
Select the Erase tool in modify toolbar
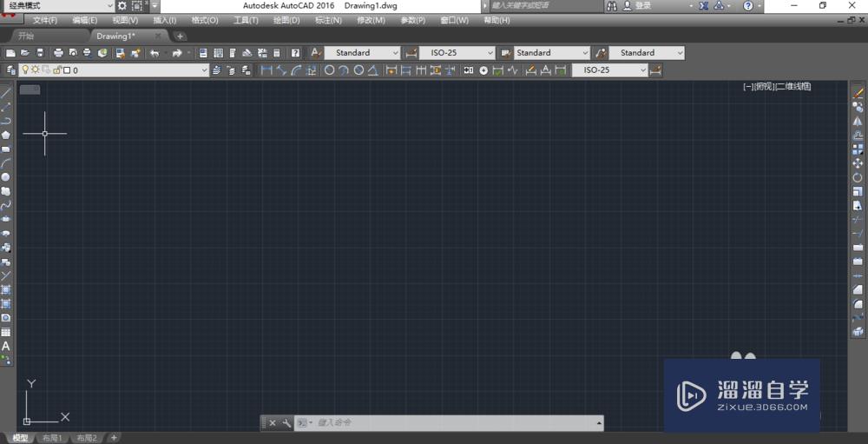pyautogui.click(x=858, y=92)
